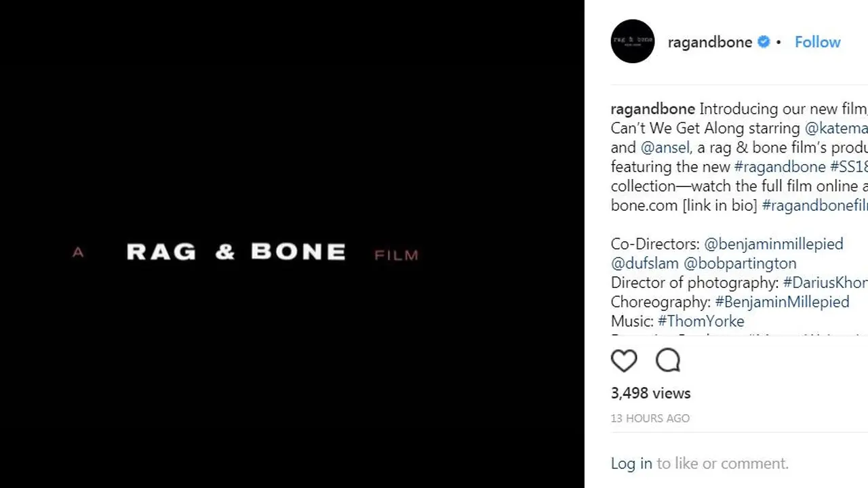Image resolution: width=868 pixels, height=488 pixels.
Task: Open the ragandbone username in the header
Action: click(710, 42)
